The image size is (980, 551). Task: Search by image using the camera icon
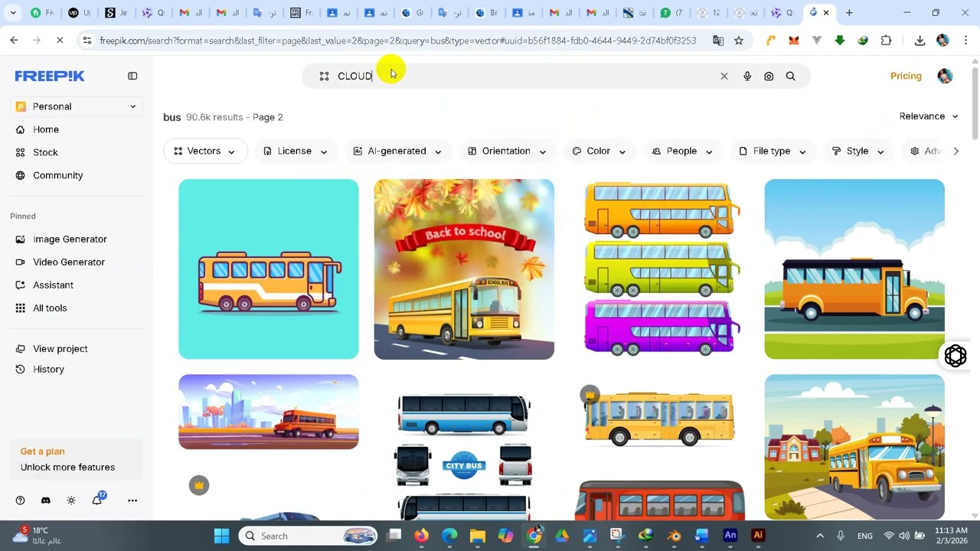769,76
